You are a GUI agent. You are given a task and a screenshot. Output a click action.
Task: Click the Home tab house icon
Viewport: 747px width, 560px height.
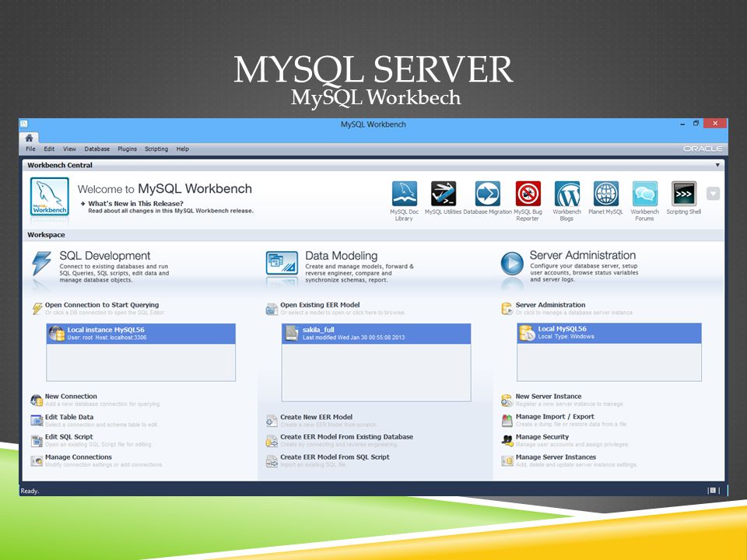[x=29, y=138]
